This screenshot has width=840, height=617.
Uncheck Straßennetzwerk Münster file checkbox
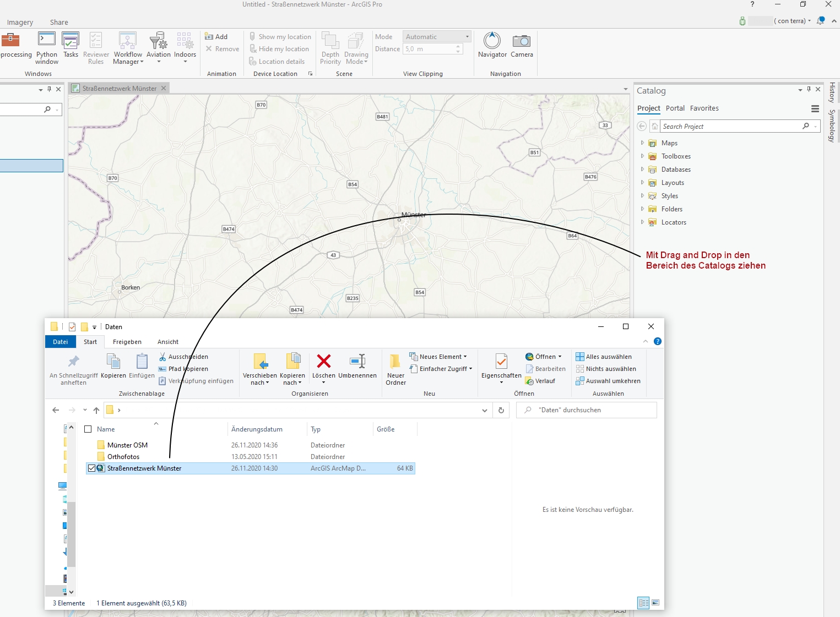(91, 468)
